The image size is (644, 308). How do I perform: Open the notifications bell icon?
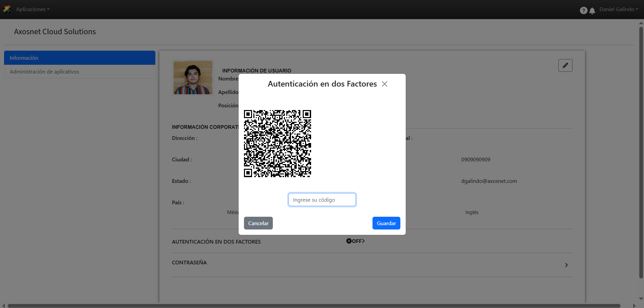[592, 11]
